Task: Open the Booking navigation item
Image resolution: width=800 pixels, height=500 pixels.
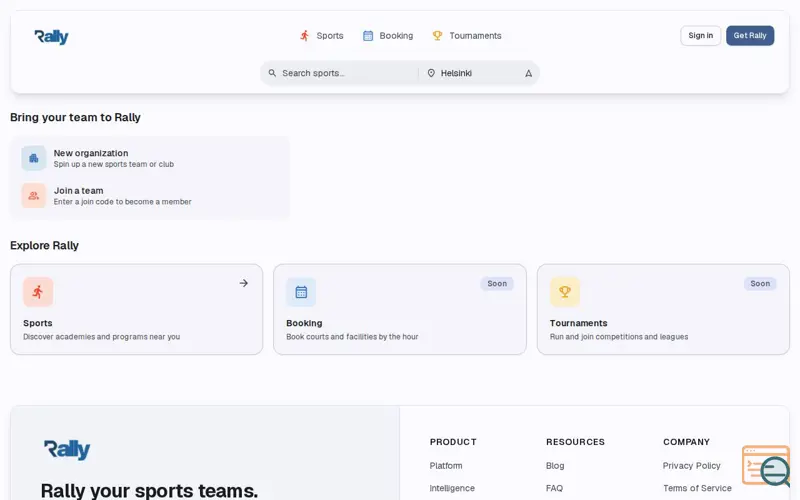Action: 388,36
